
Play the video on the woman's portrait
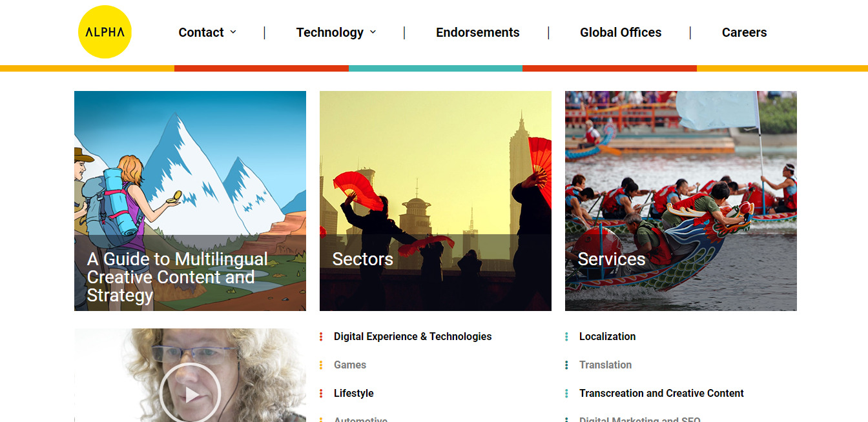tap(190, 394)
